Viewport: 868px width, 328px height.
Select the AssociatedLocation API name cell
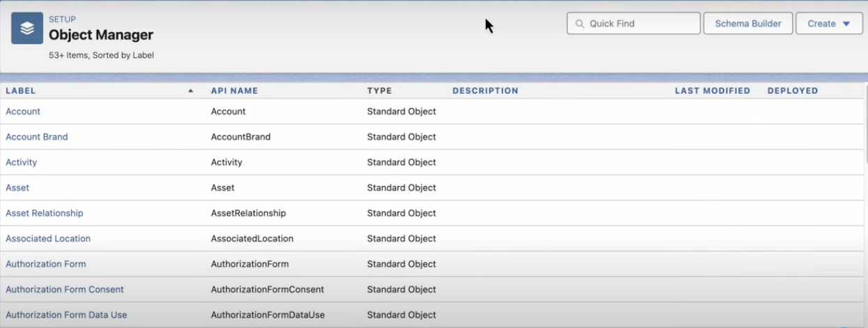pyautogui.click(x=252, y=238)
